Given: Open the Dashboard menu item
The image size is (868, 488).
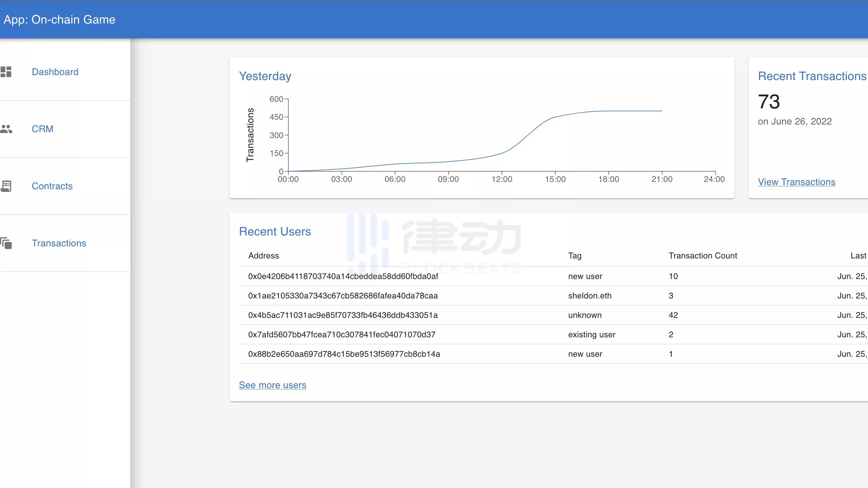Looking at the screenshot, I should coord(55,72).
